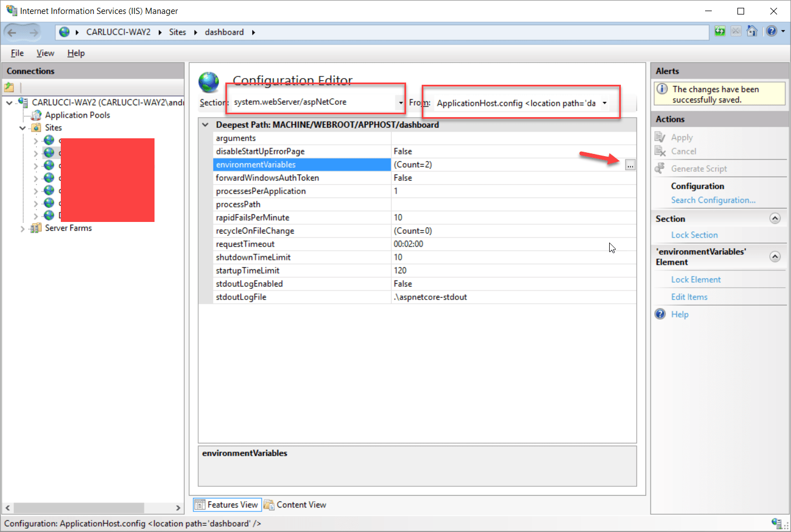Select the forwardWindowsAuthToken property
The image size is (791, 532).
click(425, 178)
